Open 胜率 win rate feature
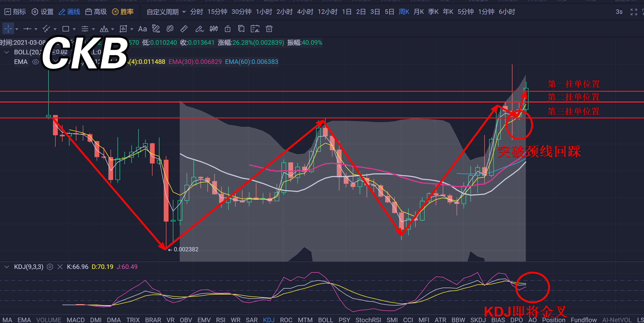This screenshot has width=644, height=323. [x=123, y=12]
